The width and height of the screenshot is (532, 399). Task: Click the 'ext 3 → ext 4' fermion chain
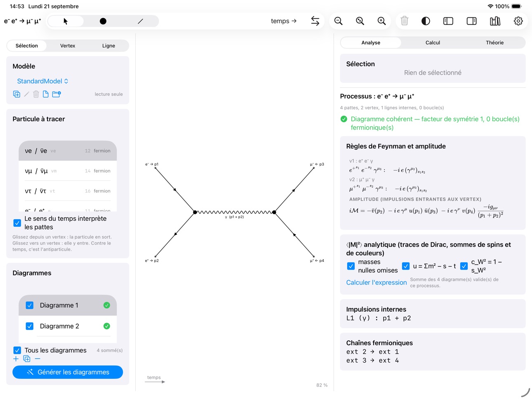372,360
